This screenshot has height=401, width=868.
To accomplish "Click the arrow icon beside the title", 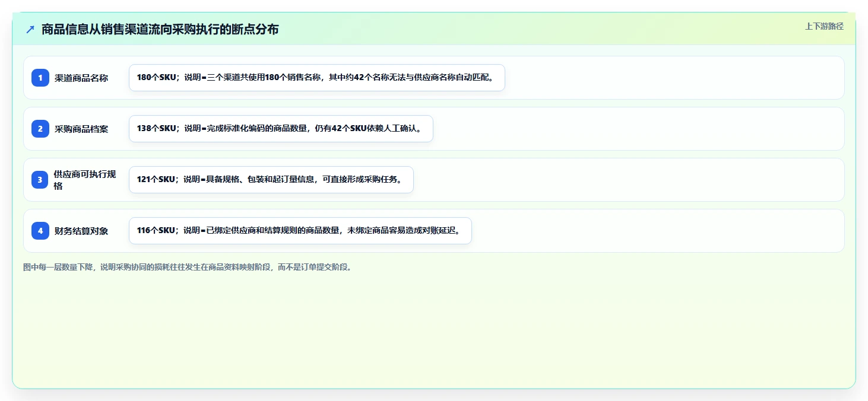I will click(30, 29).
